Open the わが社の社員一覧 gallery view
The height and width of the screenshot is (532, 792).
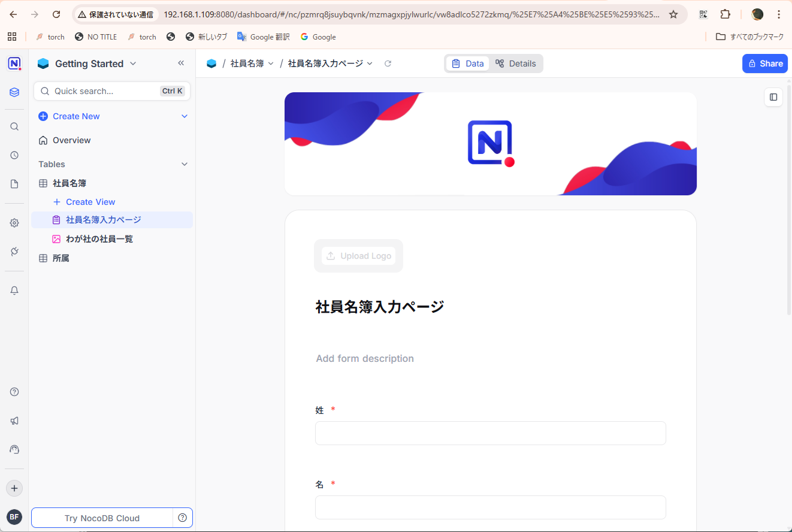99,239
